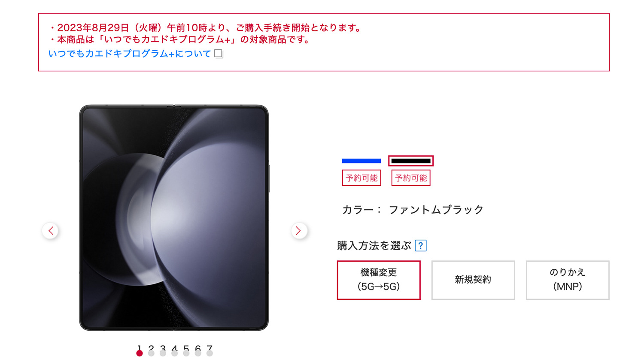Open the purchase method help question mark

[421, 246]
